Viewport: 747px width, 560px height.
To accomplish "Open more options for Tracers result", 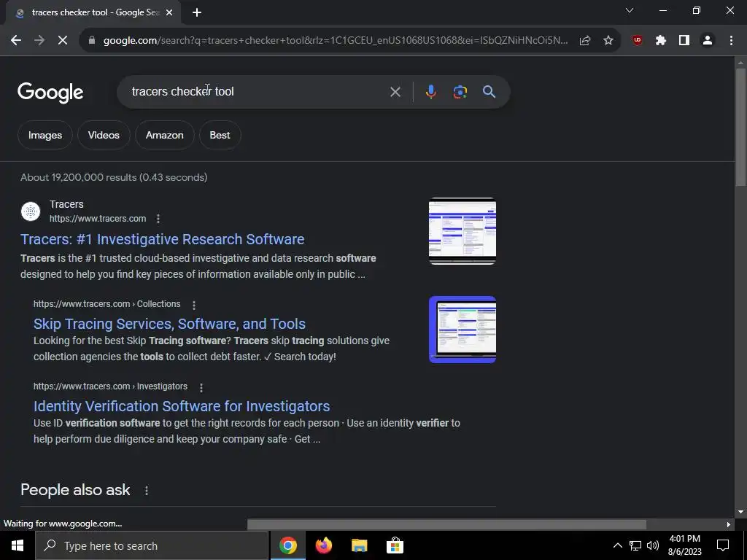I will (x=158, y=219).
